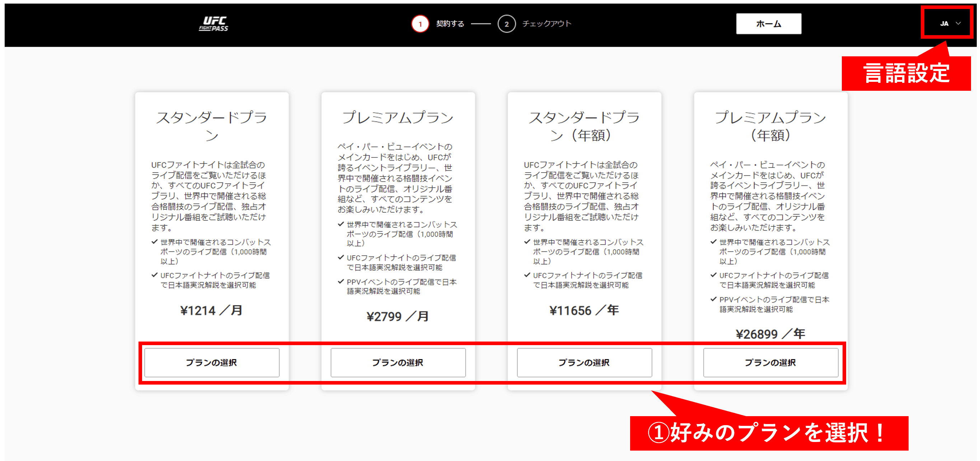The height and width of the screenshot is (461, 980).
Task: Click monthly standard plan description paragraph
Action: pyautogui.click(x=209, y=196)
